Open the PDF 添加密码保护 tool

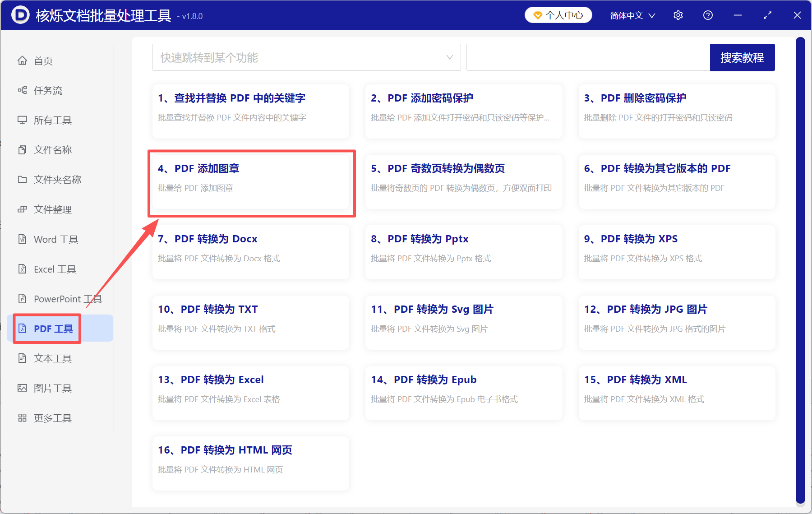[x=464, y=111]
